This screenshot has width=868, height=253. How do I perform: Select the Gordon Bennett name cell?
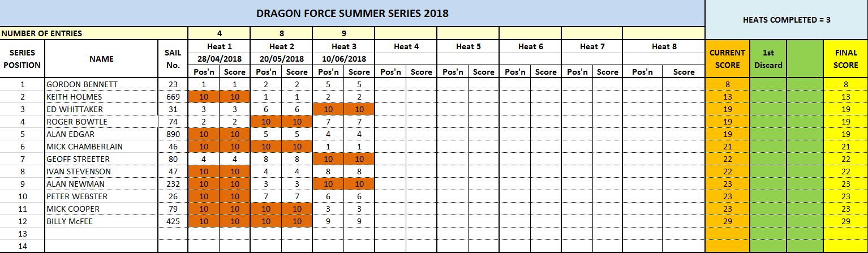(102, 84)
